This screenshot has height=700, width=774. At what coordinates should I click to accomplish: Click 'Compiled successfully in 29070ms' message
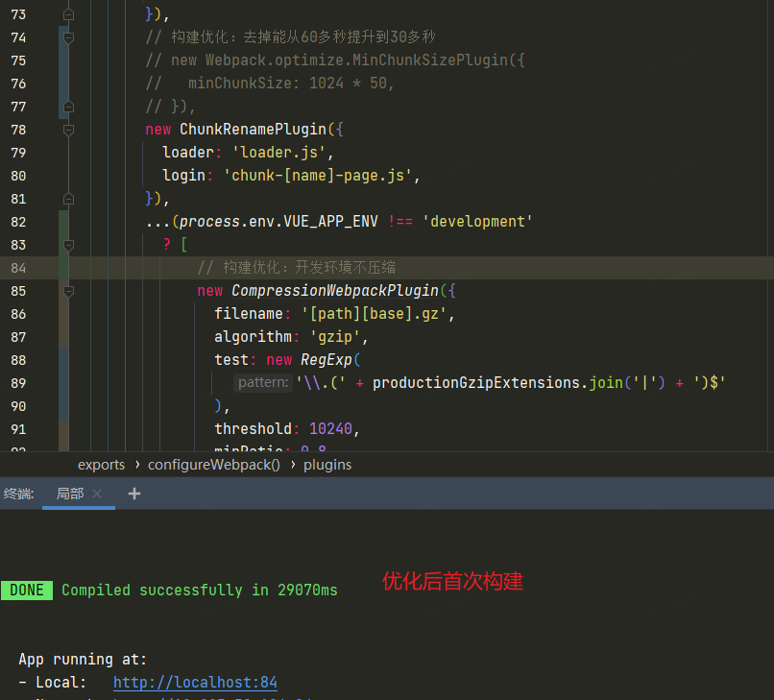click(200, 591)
